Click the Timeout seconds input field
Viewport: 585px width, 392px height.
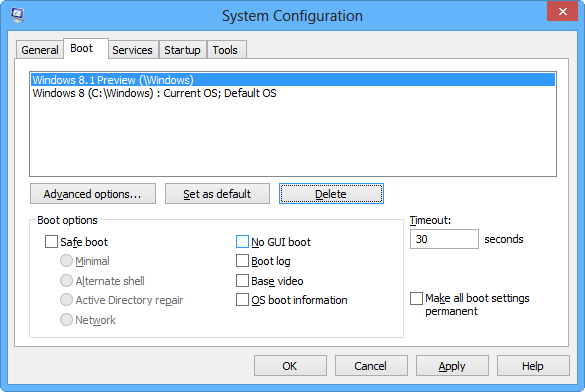point(444,239)
